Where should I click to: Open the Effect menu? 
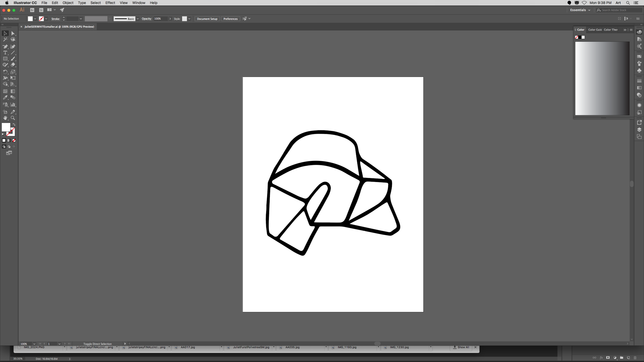110,3
